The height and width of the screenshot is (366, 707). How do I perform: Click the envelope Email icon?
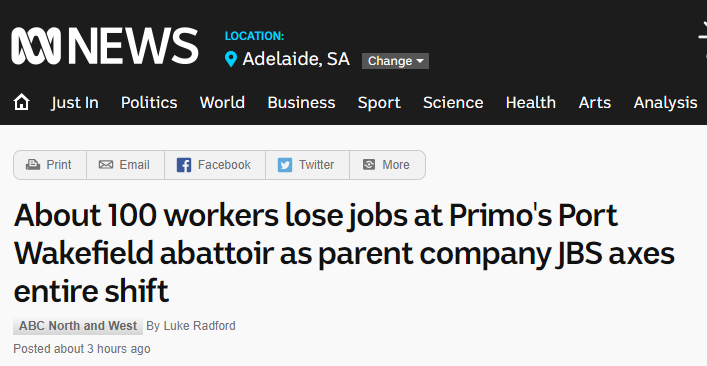pyautogui.click(x=106, y=165)
